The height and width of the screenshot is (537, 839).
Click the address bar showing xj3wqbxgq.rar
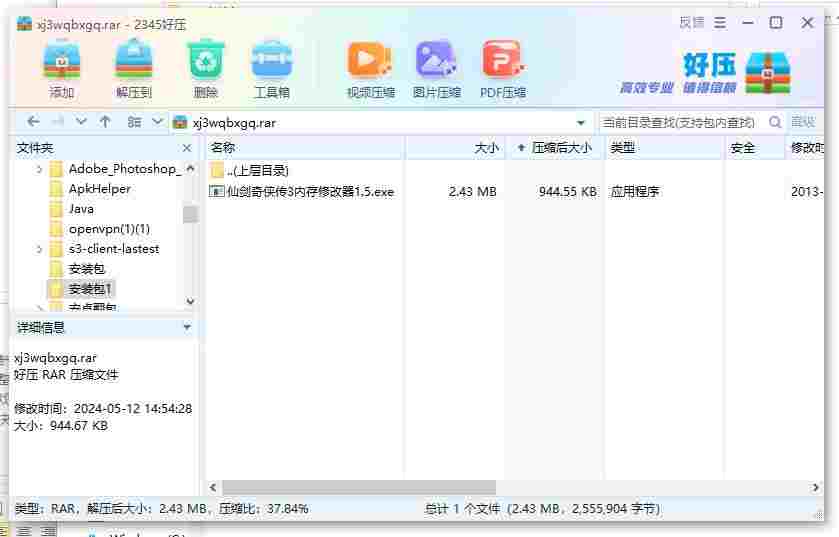coord(380,123)
